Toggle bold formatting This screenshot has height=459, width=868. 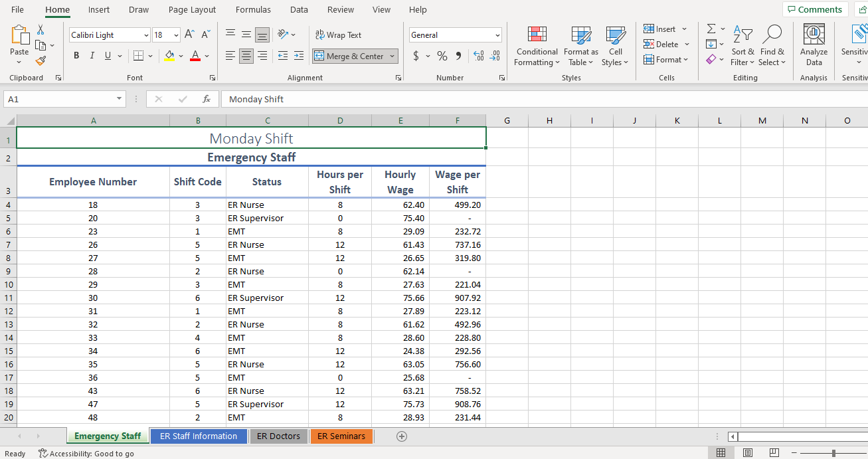pyautogui.click(x=76, y=55)
